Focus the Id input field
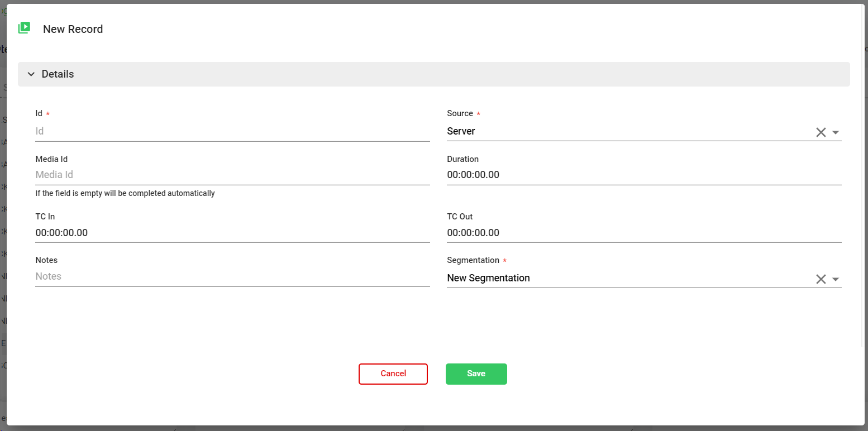Viewport: 868px width, 431px height. [x=232, y=132]
